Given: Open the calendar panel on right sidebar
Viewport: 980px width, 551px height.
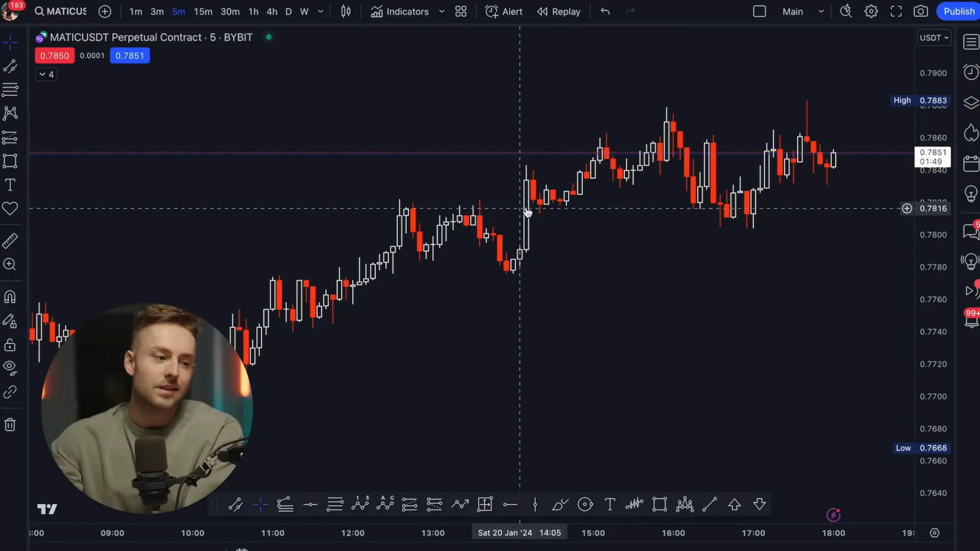Looking at the screenshot, I should point(970,164).
